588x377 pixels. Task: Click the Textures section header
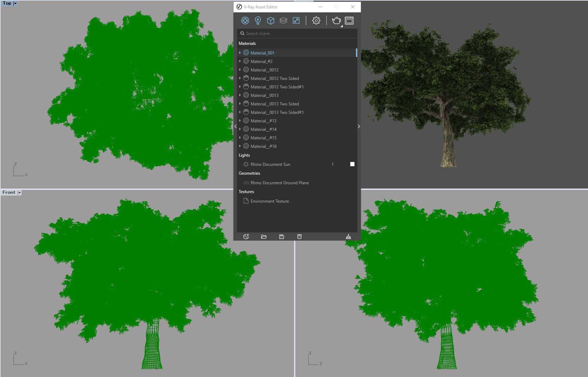coord(246,191)
